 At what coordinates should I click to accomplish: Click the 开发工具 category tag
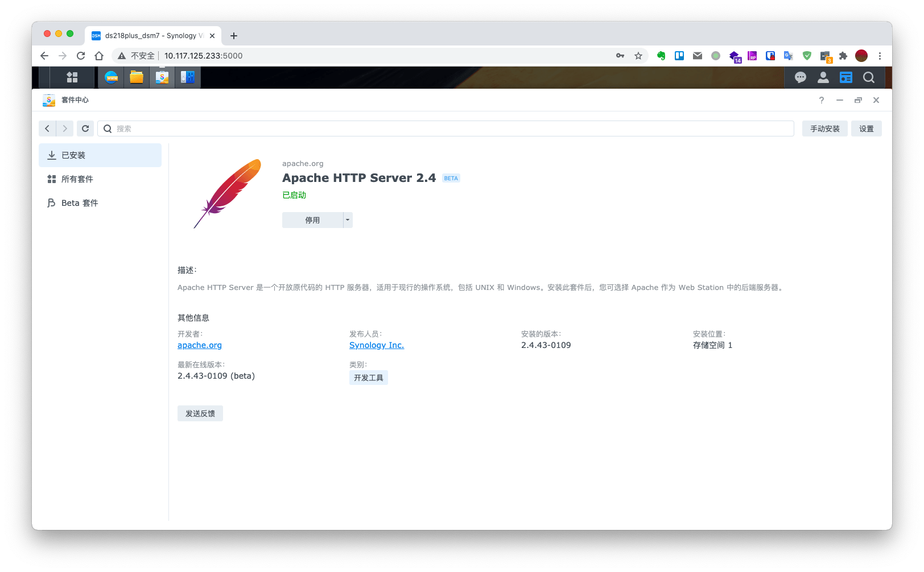click(369, 378)
